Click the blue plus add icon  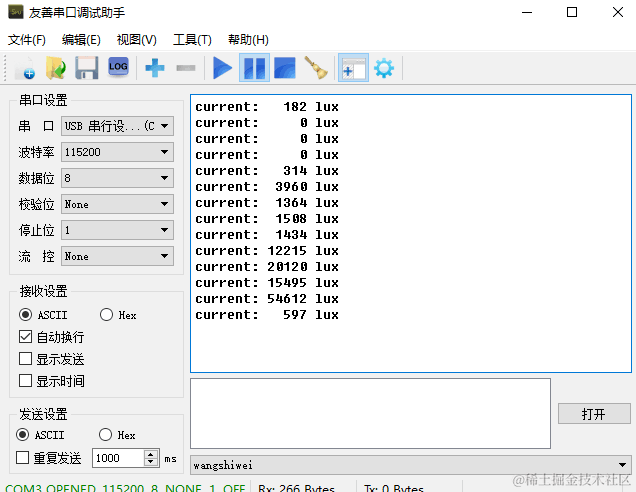coord(155,68)
